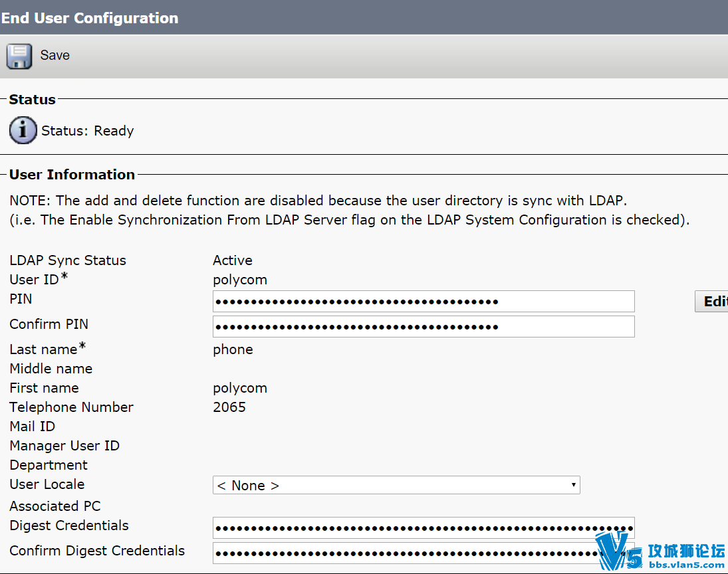This screenshot has width=728, height=574.
Task: Click the Status: Ready message
Action: [87, 131]
